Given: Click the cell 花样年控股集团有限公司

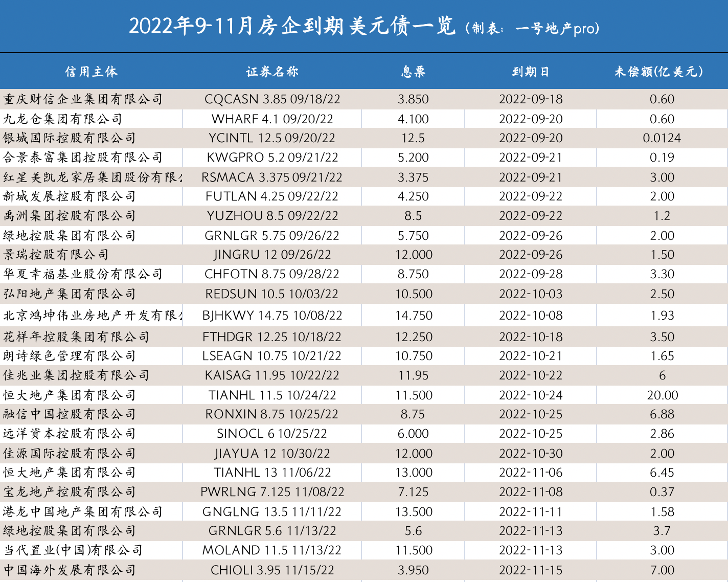Looking at the screenshot, I should point(76,337).
